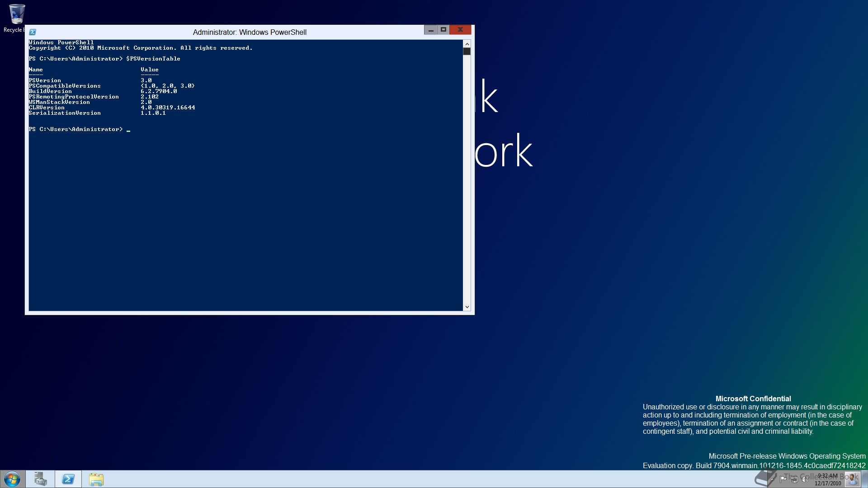Click the 'PSCompatibleVersions' row name
Image resolution: width=868 pixels, height=488 pixels.
[65, 86]
